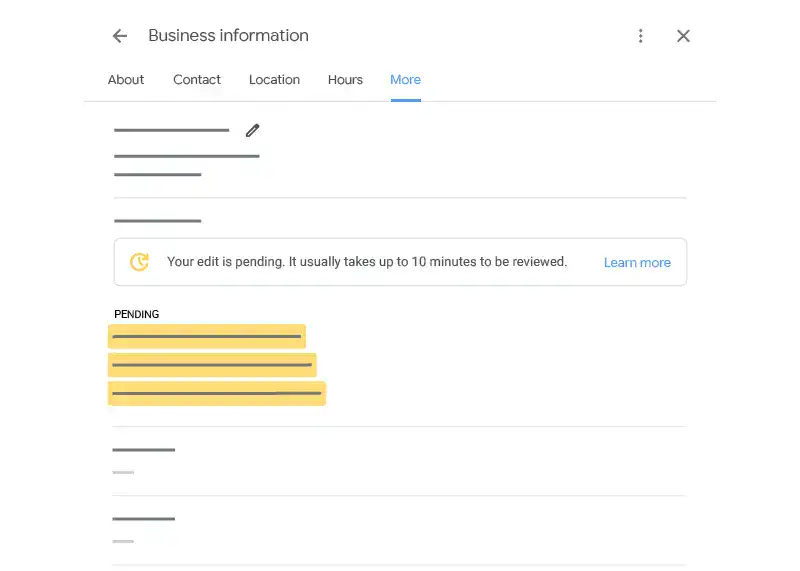
Task: Close the Business information panel
Action: point(683,36)
